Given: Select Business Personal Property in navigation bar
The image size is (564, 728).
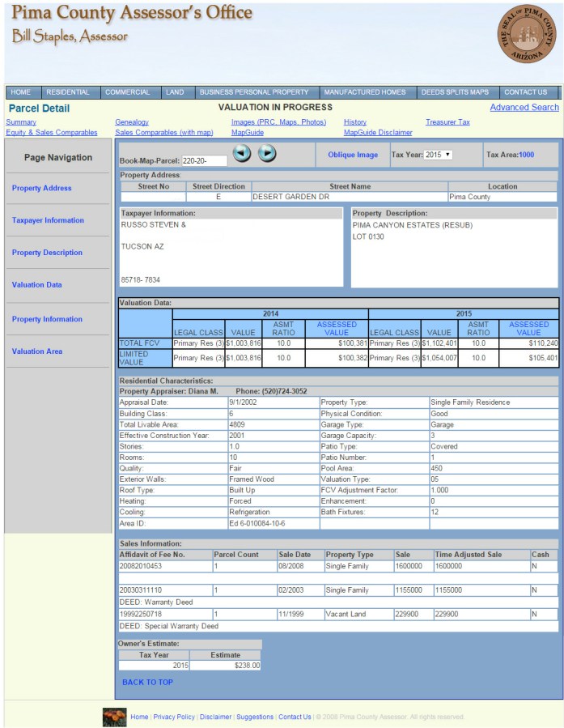Looking at the screenshot, I should click(254, 92).
